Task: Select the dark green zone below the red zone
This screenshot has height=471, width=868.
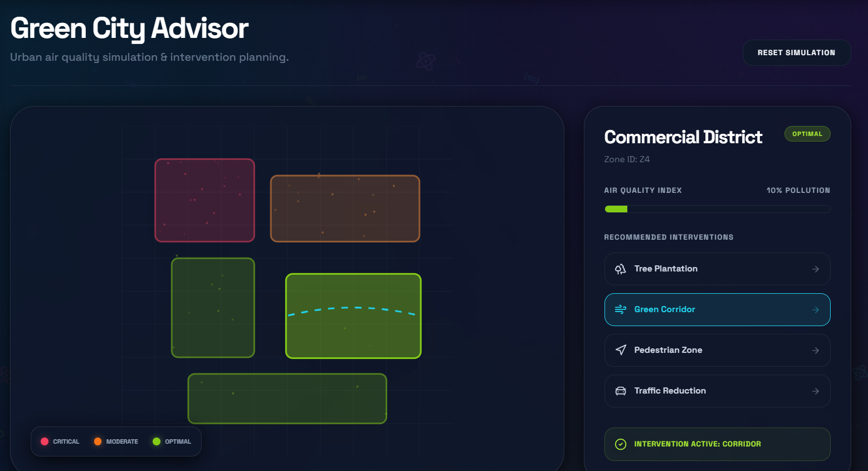Action: [x=213, y=308]
